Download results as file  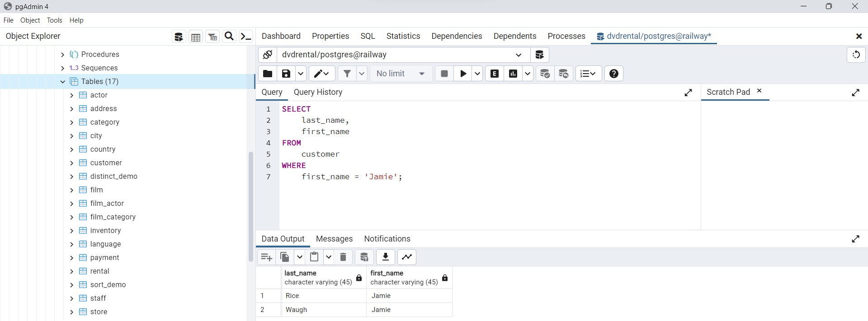point(386,257)
